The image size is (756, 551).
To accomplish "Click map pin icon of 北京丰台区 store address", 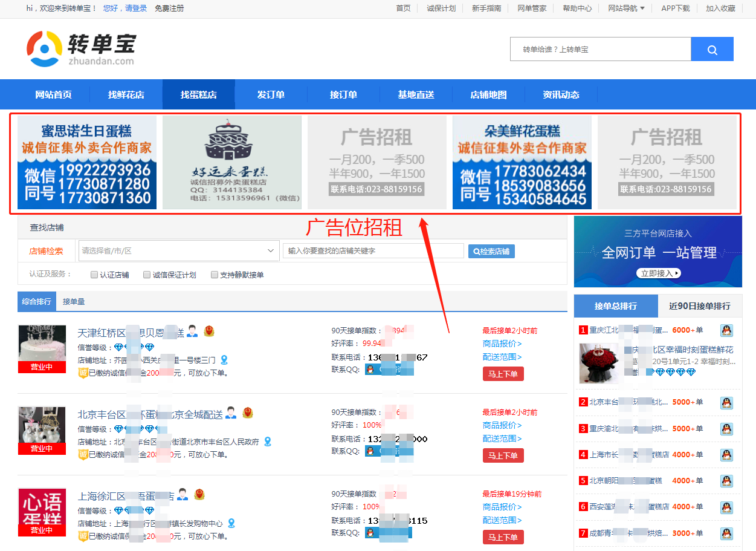I will (268, 442).
